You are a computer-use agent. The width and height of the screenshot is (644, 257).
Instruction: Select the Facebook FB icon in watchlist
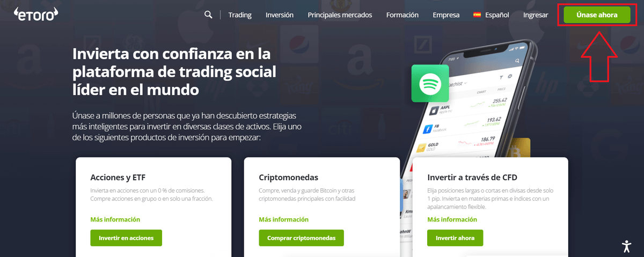tap(428, 129)
